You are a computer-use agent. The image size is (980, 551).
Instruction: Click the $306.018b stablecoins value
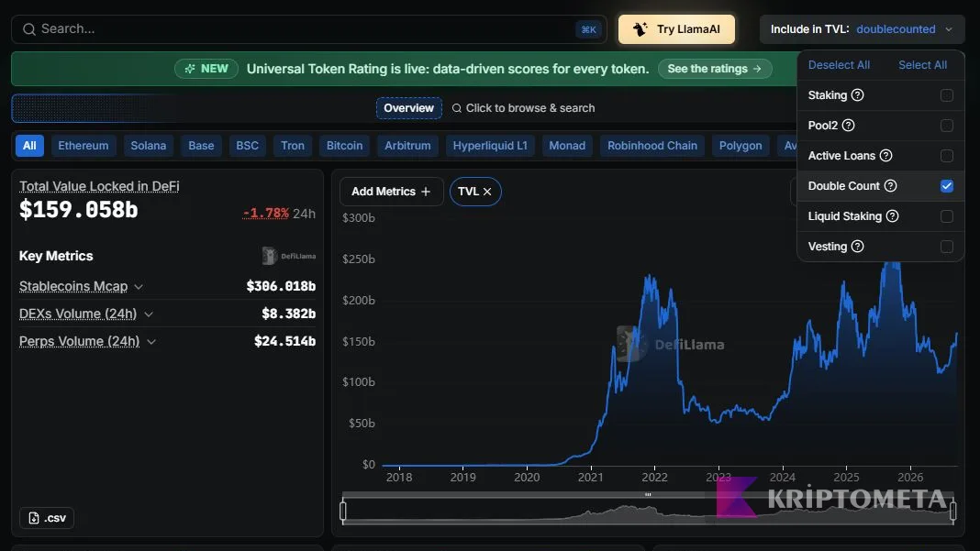point(281,286)
